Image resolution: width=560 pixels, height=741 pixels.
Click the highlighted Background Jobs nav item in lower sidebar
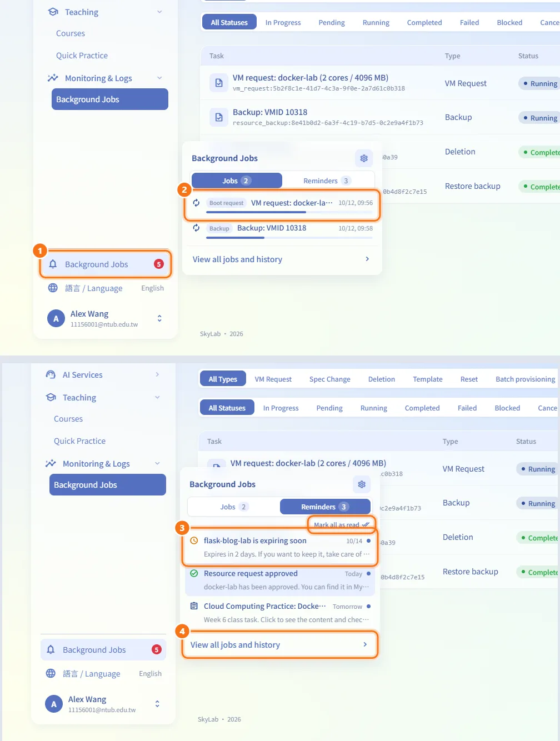point(108,484)
